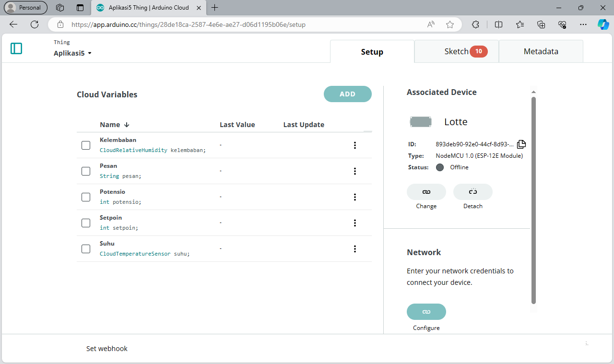Viewport: 614px width, 364px height.
Task: Click the Offline status text
Action: [459, 167]
